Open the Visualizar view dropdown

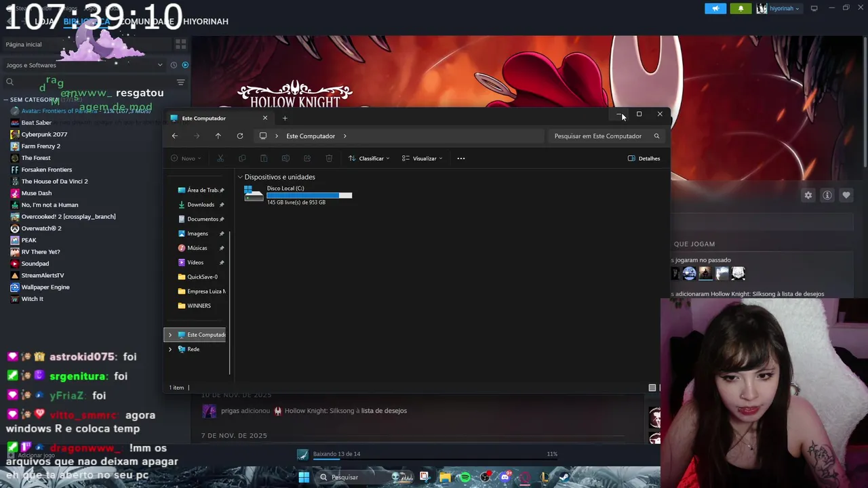(422, 159)
